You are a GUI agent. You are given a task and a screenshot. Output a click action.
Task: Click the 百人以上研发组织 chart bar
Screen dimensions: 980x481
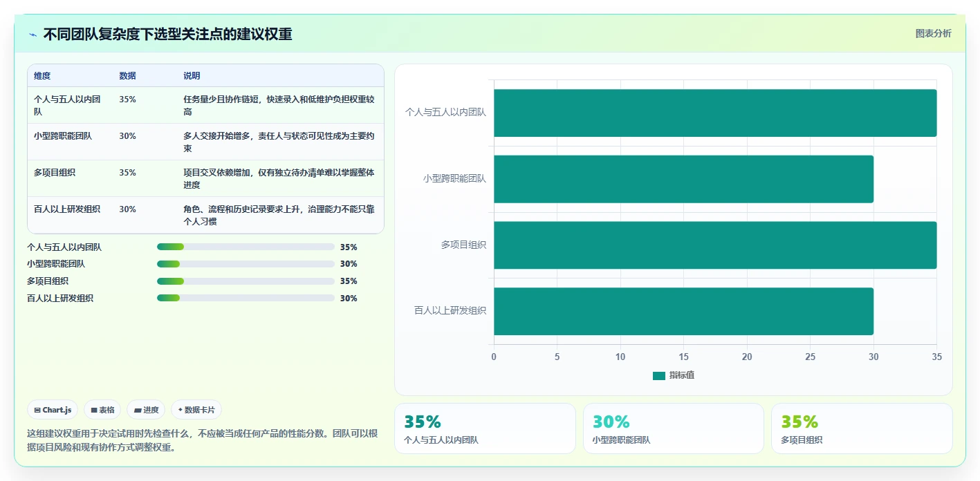click(x=683, y=311)
